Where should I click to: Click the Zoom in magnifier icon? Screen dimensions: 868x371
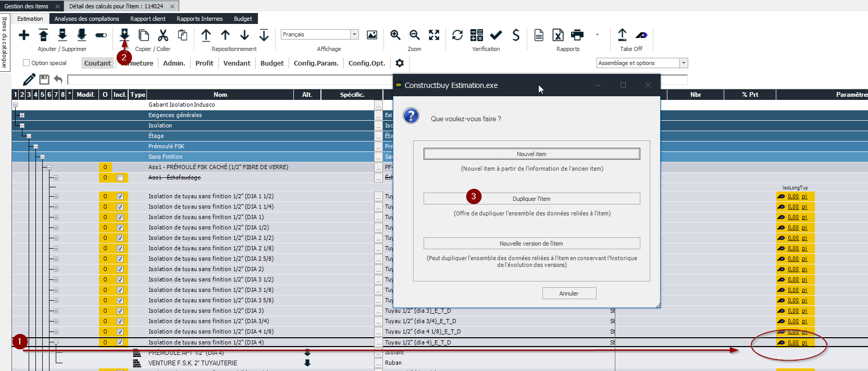coord(395,35)
